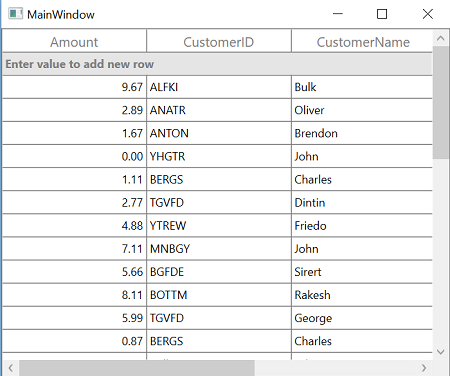Viewport: 450px width, 376px height.
Task: Select the Amount cell 2.77
Action: 74,202
